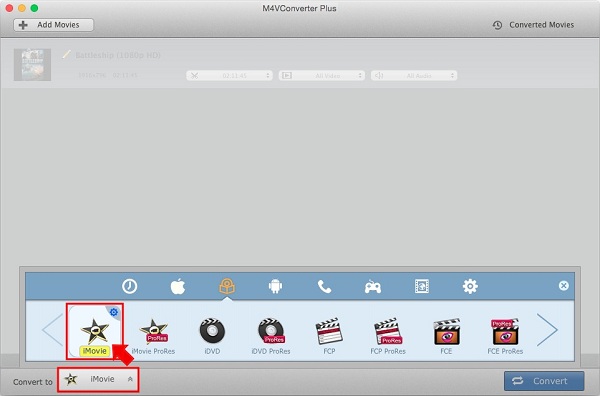Choose the FCE ProRes profile
Screen dimensions: 600x396
point(505,337)
